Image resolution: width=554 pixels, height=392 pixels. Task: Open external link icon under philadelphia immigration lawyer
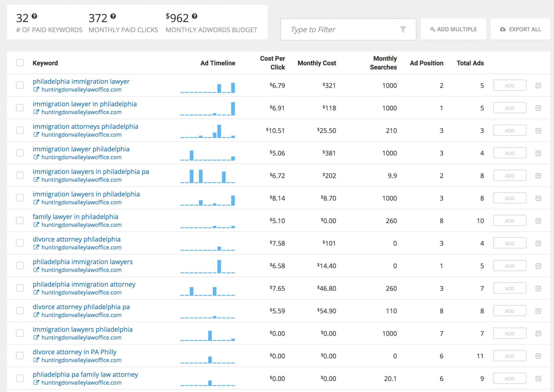tap(36, 89)
